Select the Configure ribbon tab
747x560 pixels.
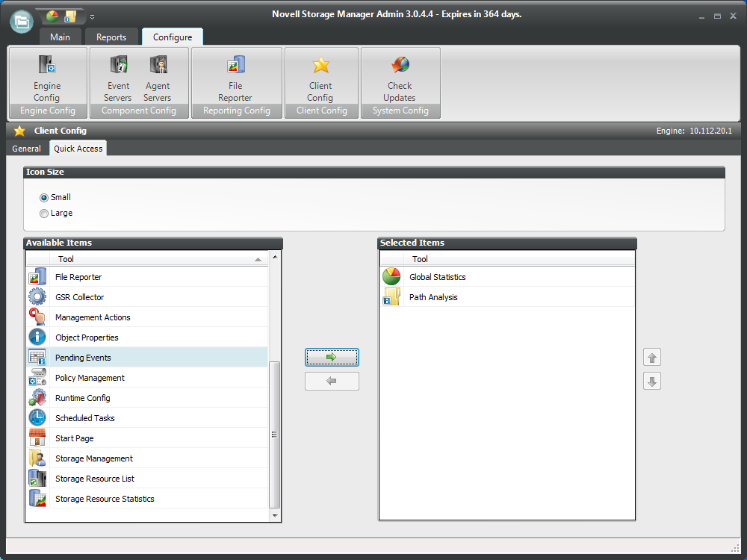tap(173, 37)
